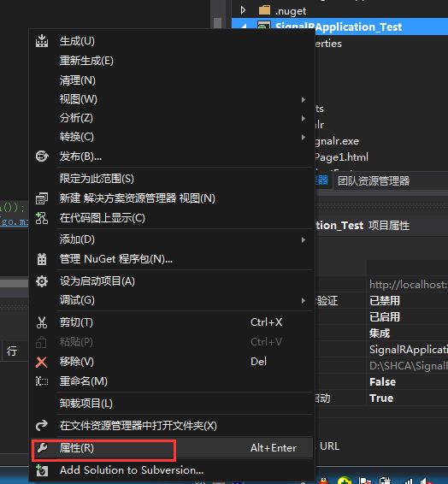Open 属性(R) project properties
448x484 pixels.
click(x=172, y=448)
